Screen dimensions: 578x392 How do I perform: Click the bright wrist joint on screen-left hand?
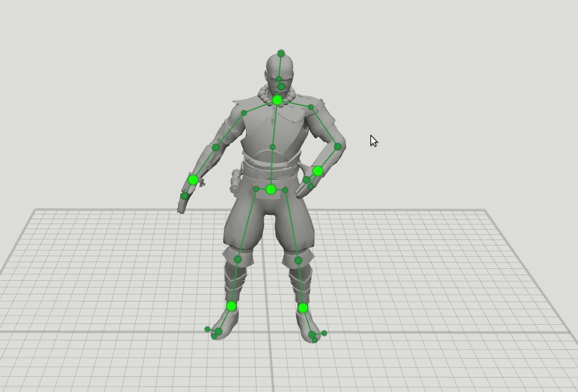(193, 180)
